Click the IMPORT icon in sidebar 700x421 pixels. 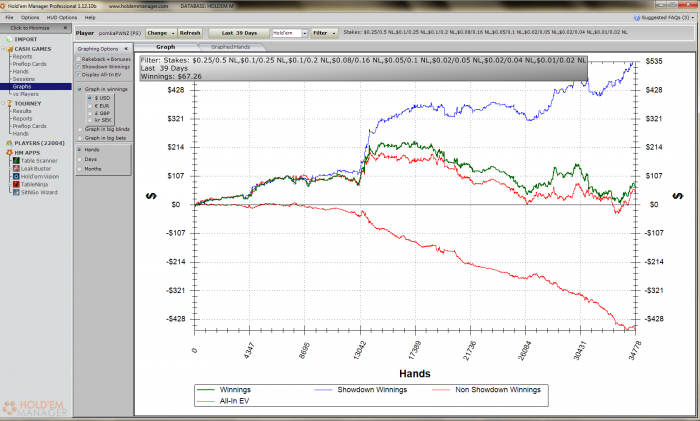(x=9, y=40)
